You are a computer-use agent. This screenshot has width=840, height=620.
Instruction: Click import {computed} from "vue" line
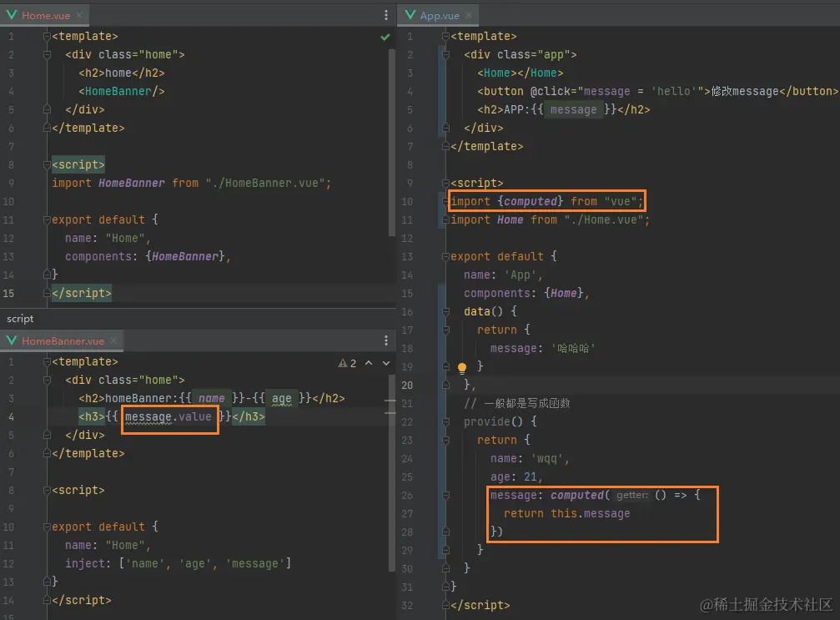click(x=546, y=201)
